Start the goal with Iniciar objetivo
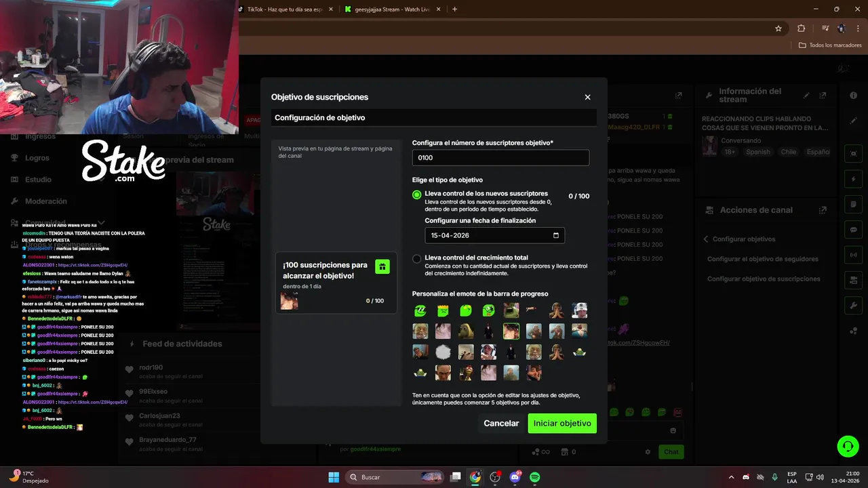Screen dimensions: 868x488 point(562,423)
